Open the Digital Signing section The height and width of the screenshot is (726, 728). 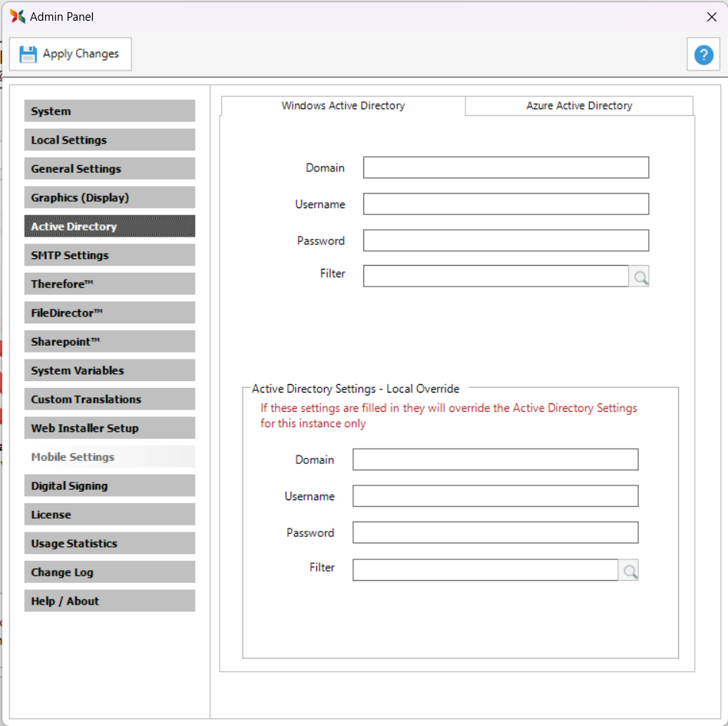(x=109, y=486)
